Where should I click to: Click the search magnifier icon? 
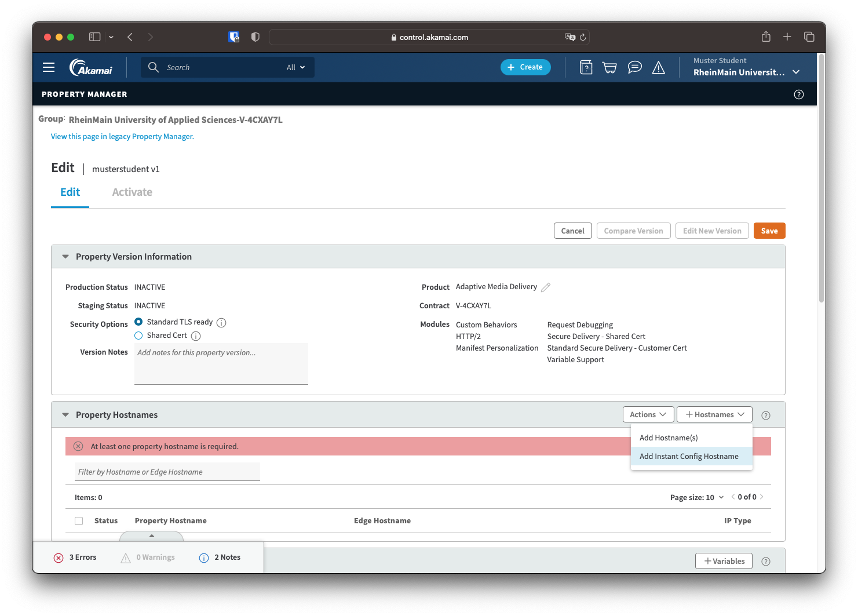coord(154,67)
